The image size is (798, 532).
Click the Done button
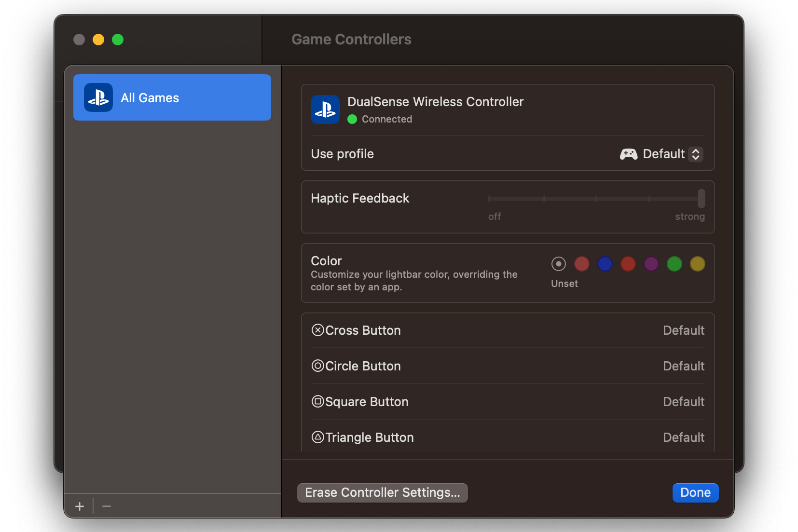695,492
